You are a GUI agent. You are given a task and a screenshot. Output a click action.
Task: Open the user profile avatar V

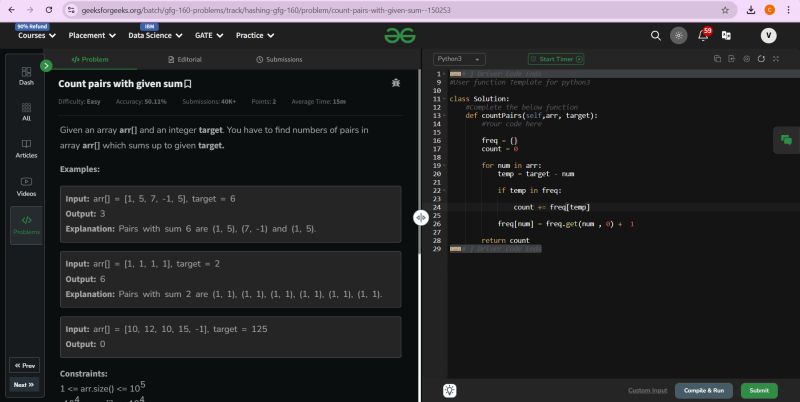tap(768, 35)
